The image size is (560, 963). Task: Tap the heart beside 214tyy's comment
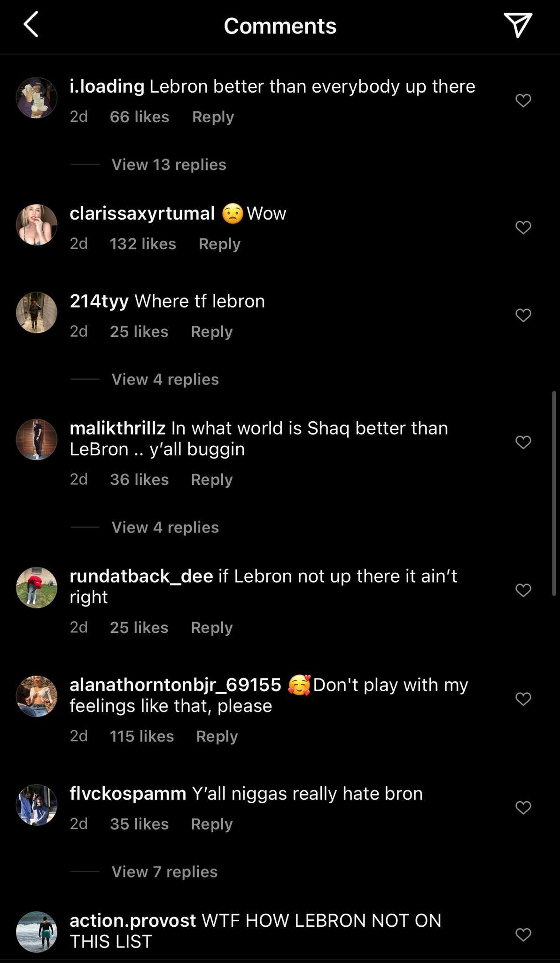pos(523,315)
